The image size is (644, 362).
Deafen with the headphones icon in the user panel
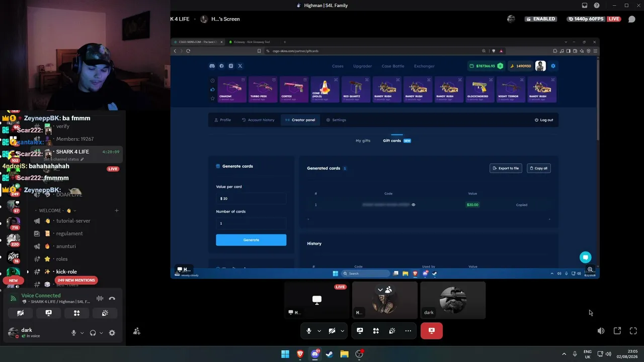click(x=93, y=333)
